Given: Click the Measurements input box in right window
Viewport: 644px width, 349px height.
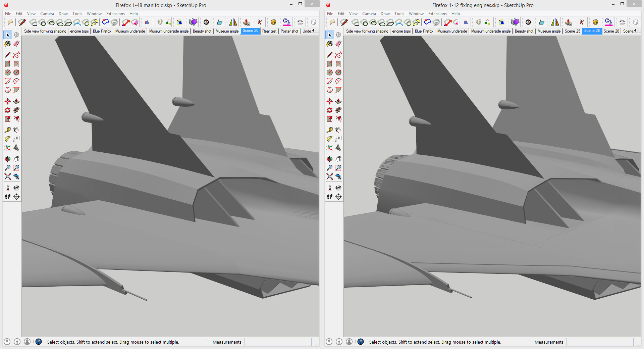Looking at the screenshot, I should (x=600, y=342).
